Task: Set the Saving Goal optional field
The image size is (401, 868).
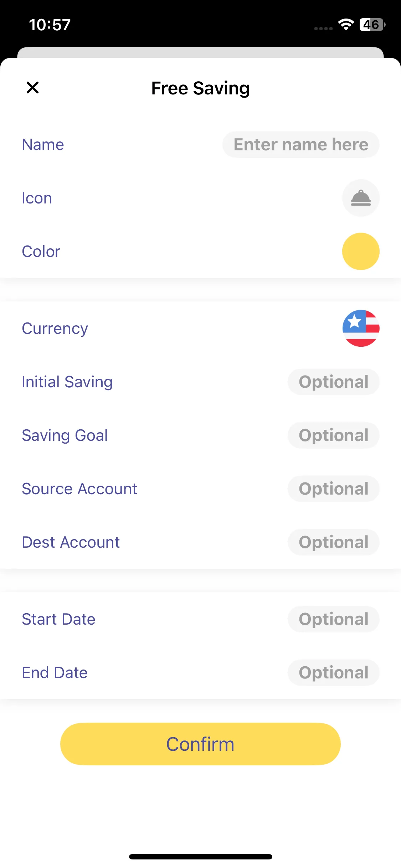Action: (333, 435)
